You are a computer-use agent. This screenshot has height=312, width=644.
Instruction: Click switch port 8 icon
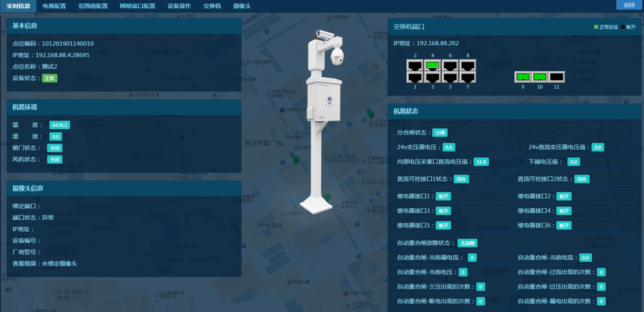point(467,65)
